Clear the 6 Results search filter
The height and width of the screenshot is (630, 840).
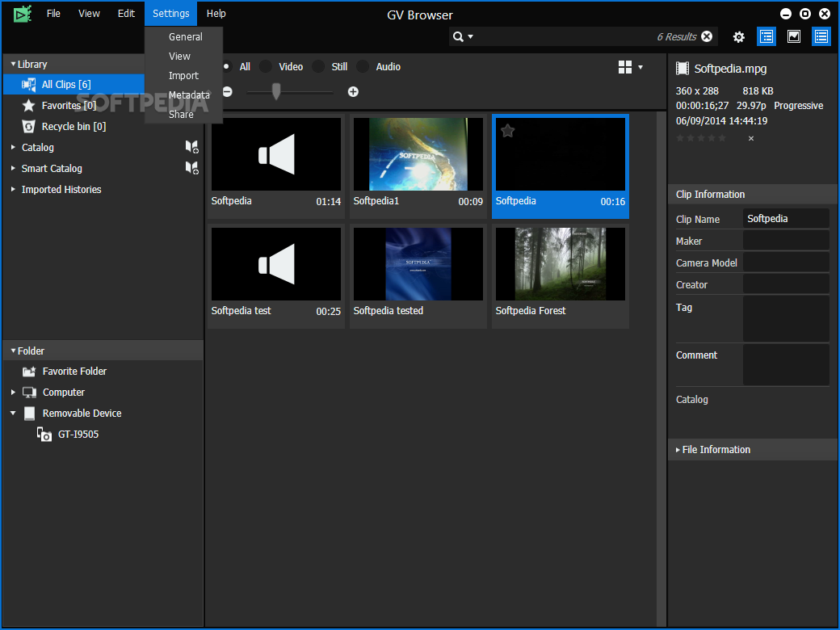coord(707,36)
